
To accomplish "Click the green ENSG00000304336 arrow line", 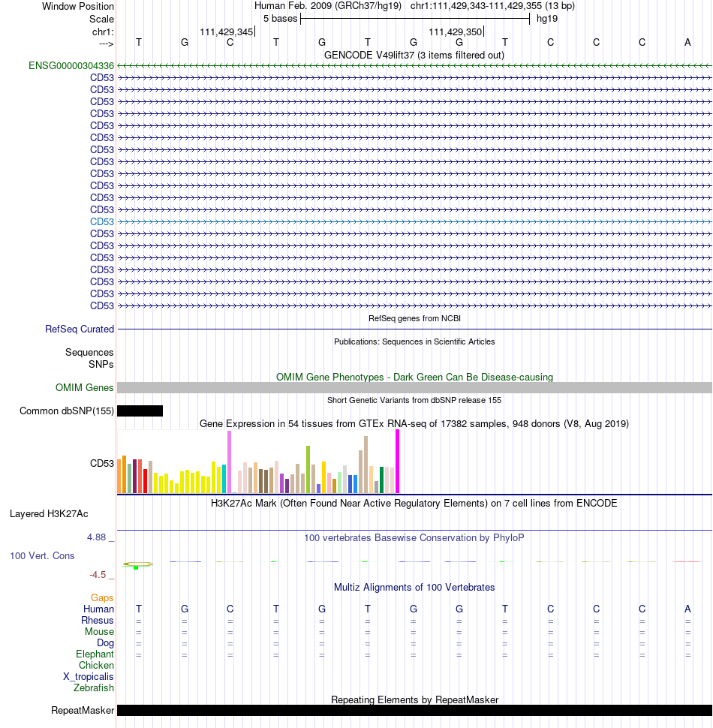I will 414,65.
